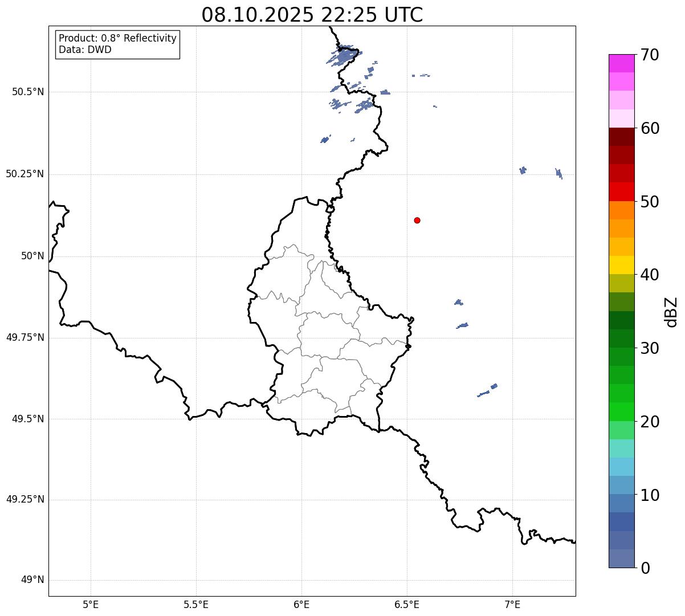Pick the olive swatch just below 40

pos(621,284)
